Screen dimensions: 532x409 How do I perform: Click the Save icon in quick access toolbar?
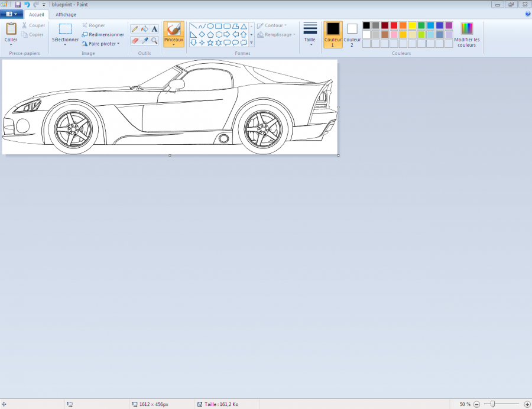click(18, 4)
